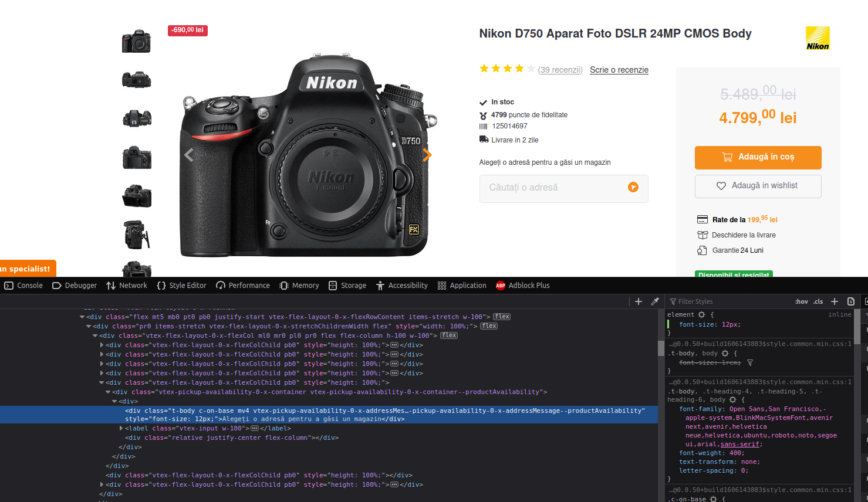Click the warranty icon beside Garanție 24 Luni
868x502 pixels.
pos(702,250)
